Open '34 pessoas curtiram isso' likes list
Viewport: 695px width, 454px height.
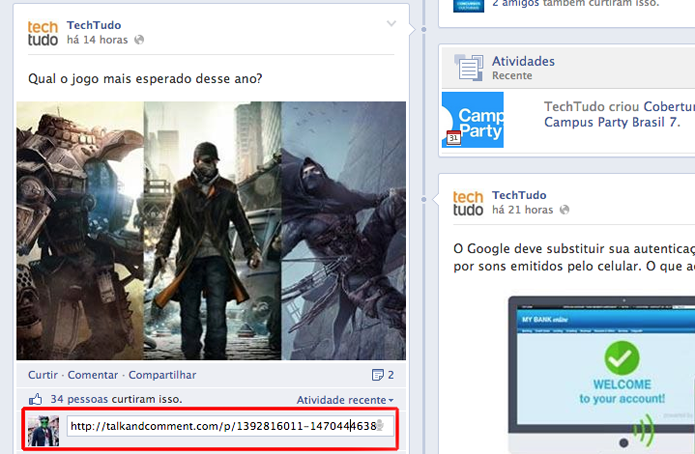click(x=116, y=399)
